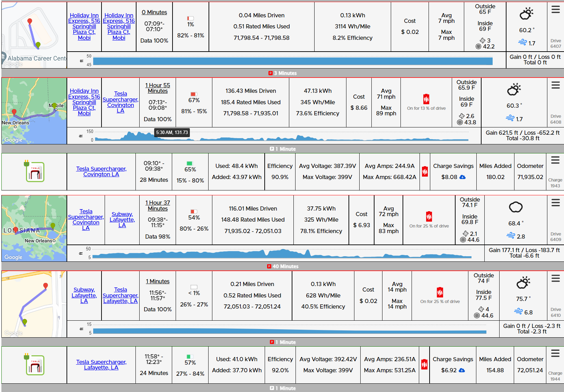Open Charge 1943 Tesla Supercharger Covington link
The height and width of the screenshot is (392, 564).
point(101,171)
